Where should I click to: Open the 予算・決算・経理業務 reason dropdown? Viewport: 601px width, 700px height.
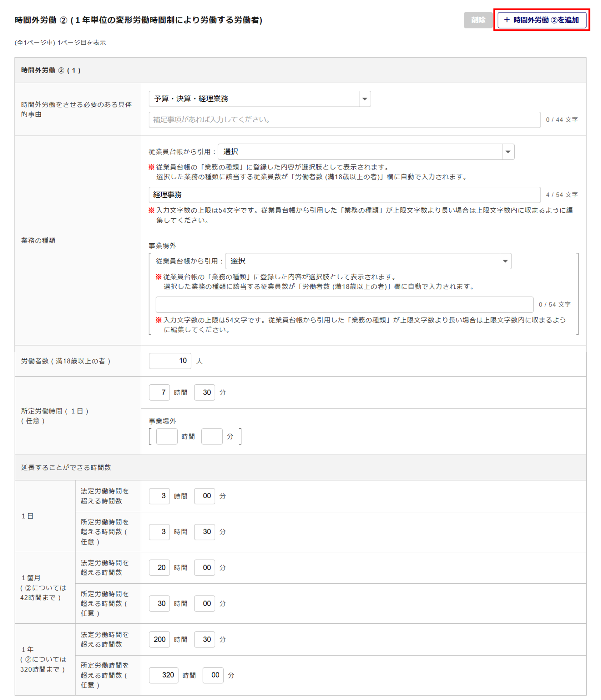click(260, 99)
